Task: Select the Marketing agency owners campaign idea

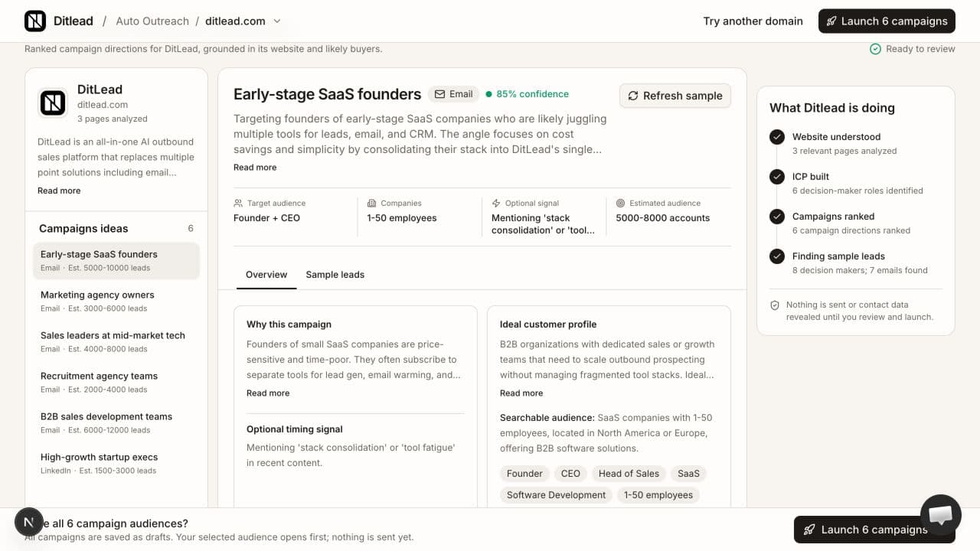Action: (x=116, y=302)
